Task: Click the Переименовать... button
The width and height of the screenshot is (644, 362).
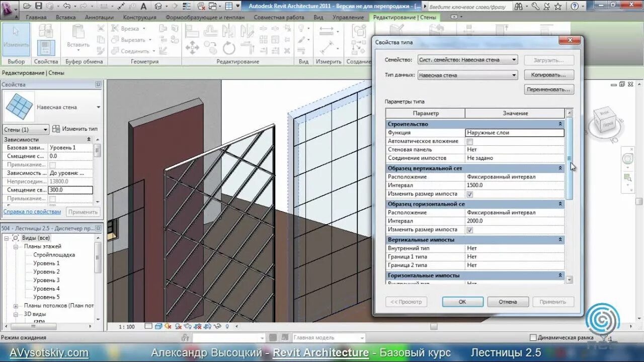Action: pyautogui.click(x=548, y=89)
